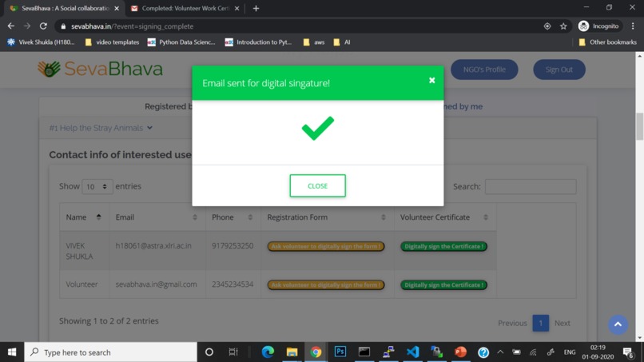
Task: Open aws bookmark folder
Action: [x=314, y=42]
